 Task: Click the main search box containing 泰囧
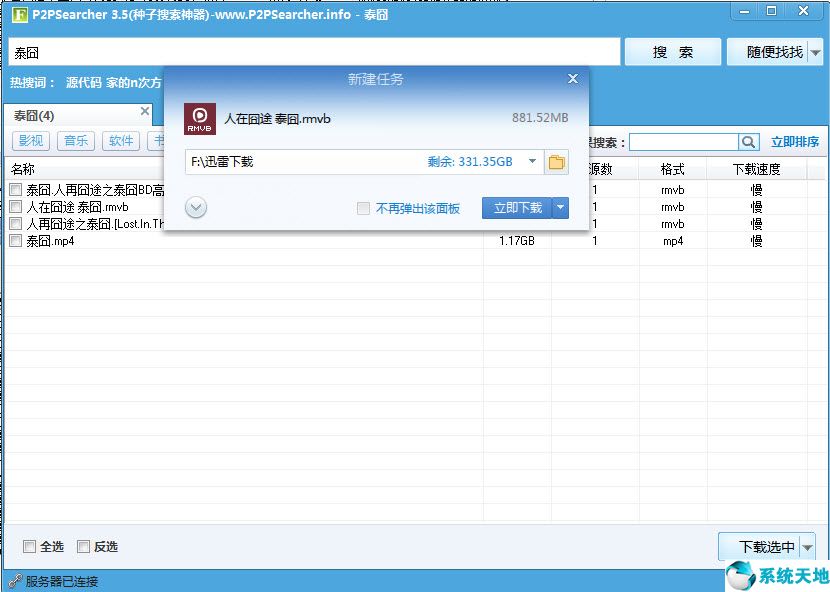point(314,52)
